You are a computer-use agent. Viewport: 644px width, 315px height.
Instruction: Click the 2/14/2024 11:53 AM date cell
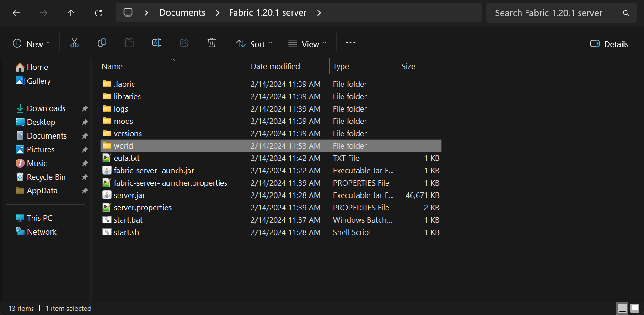coord(285,146)
